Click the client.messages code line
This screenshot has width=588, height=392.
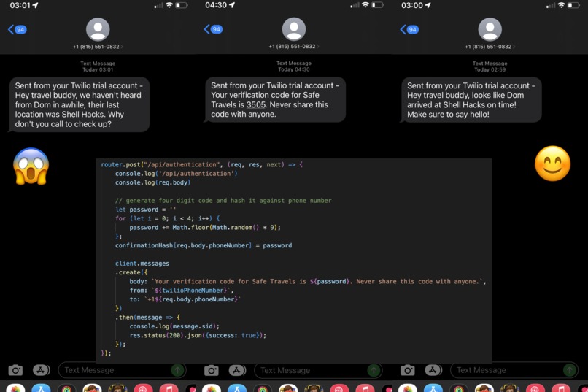142,264
